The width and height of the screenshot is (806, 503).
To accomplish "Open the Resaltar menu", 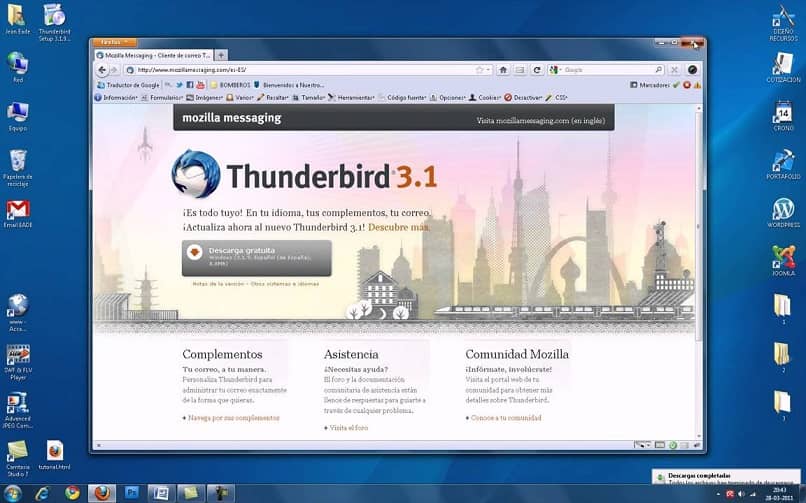I will click(x=273, y=98).
